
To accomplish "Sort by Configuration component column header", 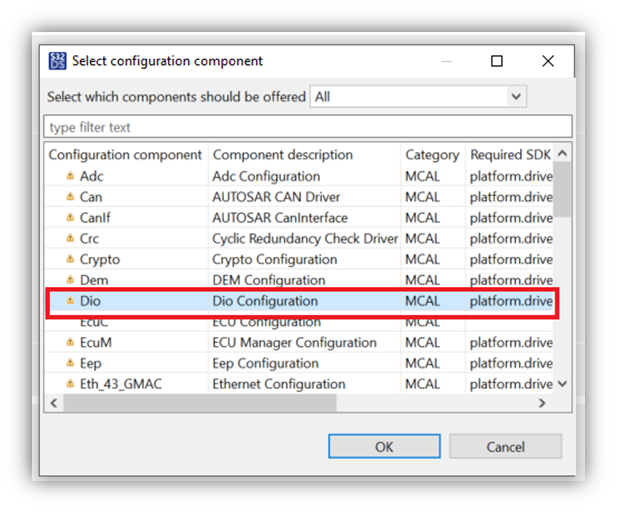I will point(125,155).
